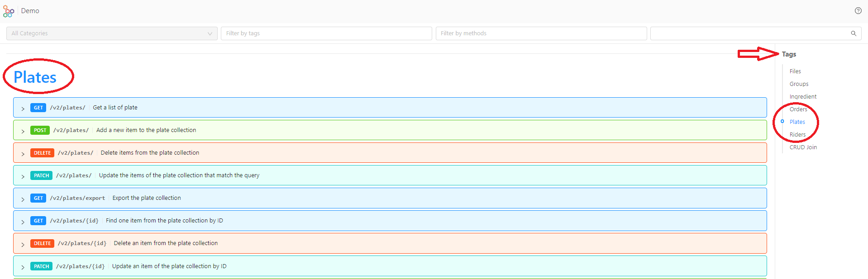Click the POST method badge
Viewport: 868px width, 279px height.
click(x=40, y=130)
